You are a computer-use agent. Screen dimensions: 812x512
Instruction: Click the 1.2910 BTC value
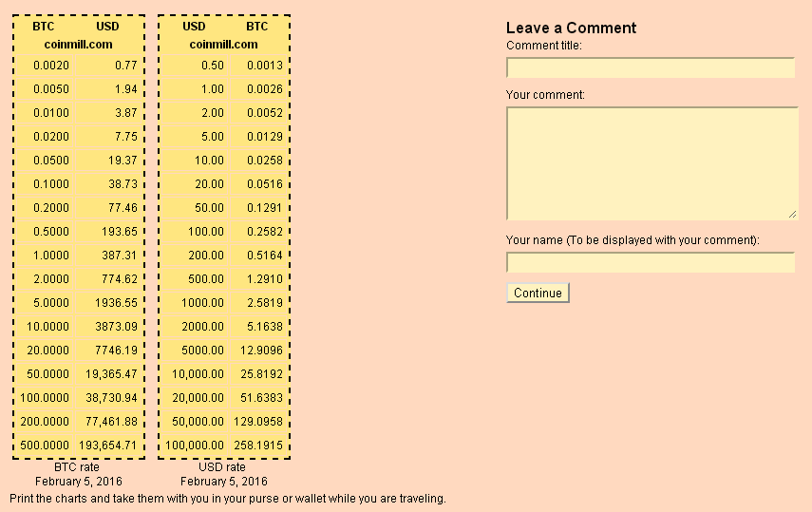tap(265, 279)
